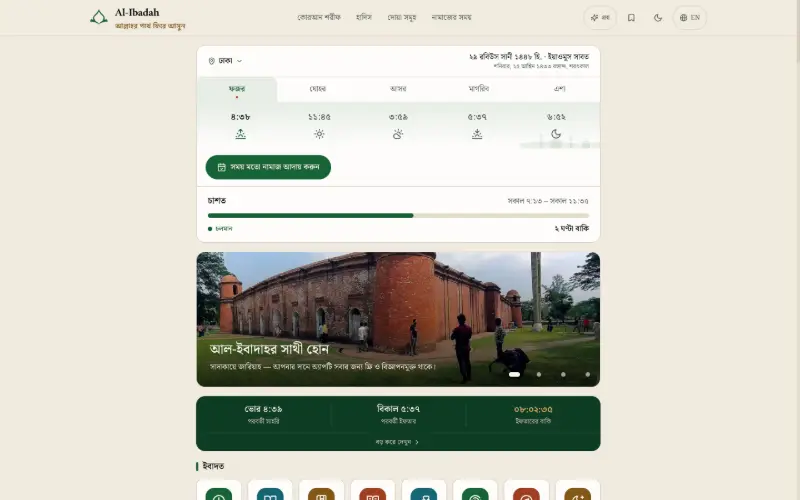Select the এশা prayer tab
This screenshot has width=800, height=500.
click(x=559, y=89)
